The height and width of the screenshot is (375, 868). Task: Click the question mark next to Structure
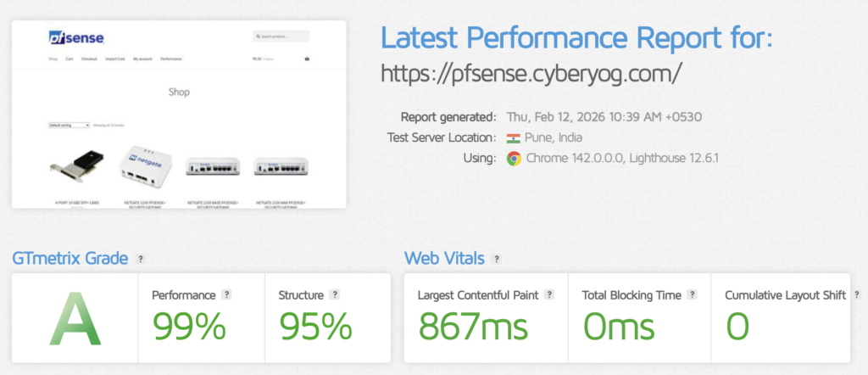(x=335, y=294)
